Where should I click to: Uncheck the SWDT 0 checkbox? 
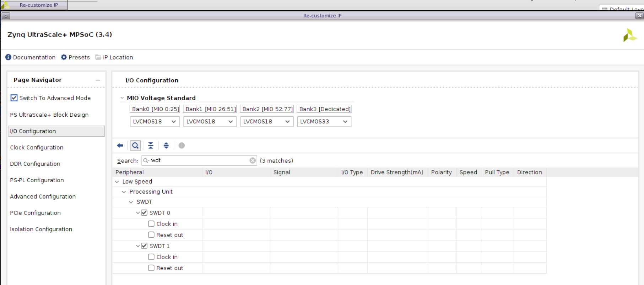[x=144, y=213]
